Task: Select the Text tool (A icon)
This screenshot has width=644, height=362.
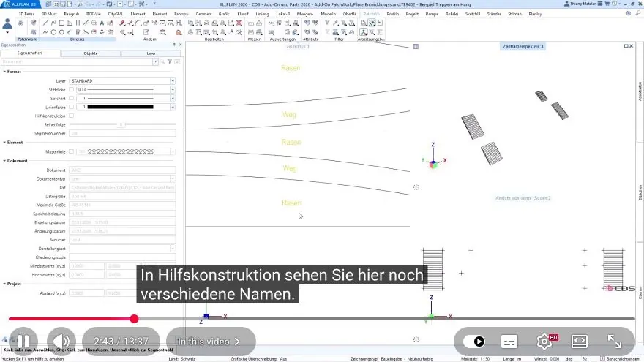Action: (102, 23)
